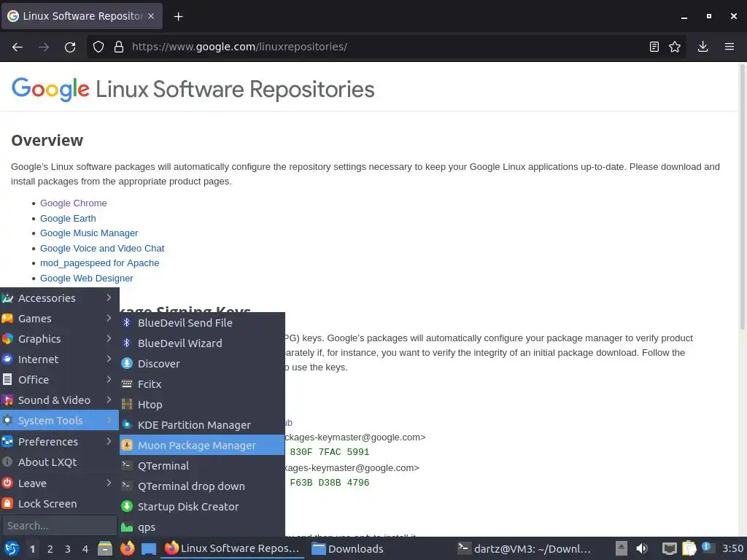Viewport: 747px width, 560px height.
Task: Switch to virtual desktop 4
Action: pyautogui.click(x=85, y=549)
